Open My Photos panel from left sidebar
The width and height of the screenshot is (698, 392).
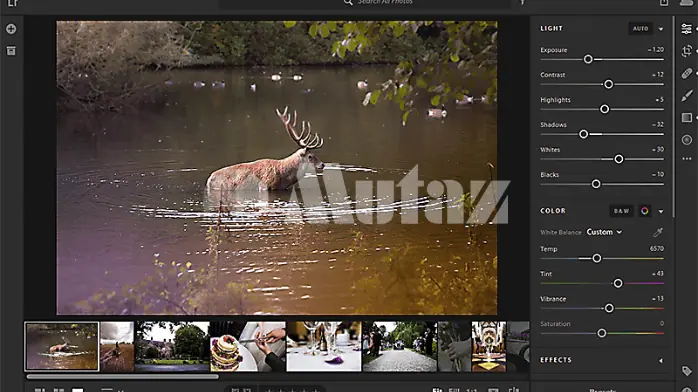point(11,51)
